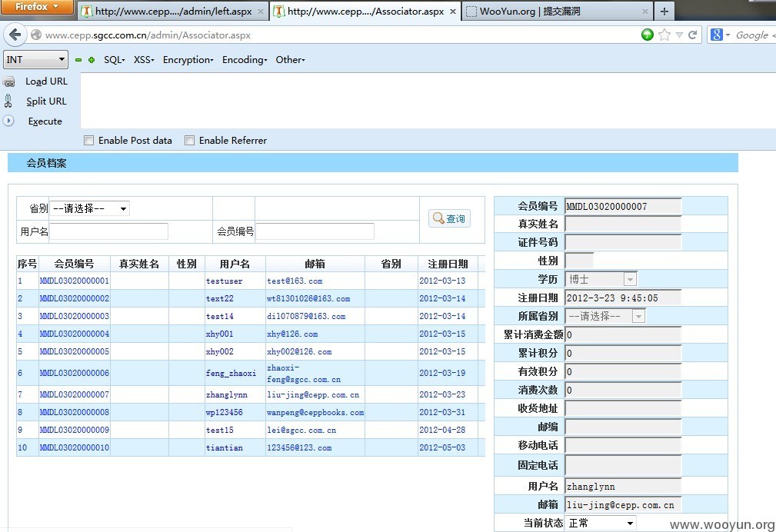Click the 真实姓名 field in detail panel
This screenshot has width=776, height=532.
(623, 224)
